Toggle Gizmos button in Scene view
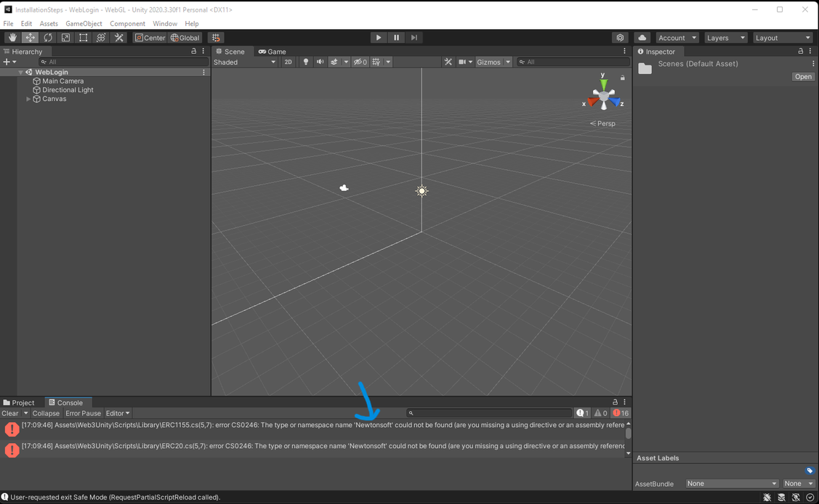The image size is (819, 504). click(489, 62)
